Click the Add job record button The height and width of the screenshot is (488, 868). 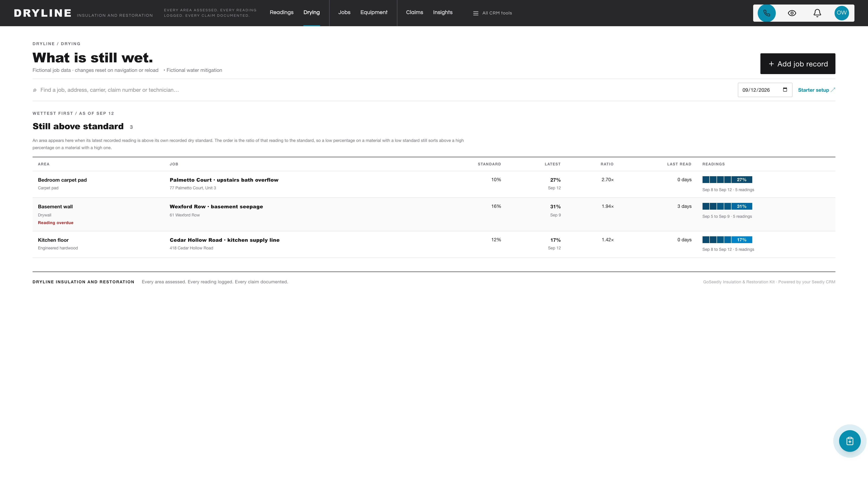[x=797, y=64]
